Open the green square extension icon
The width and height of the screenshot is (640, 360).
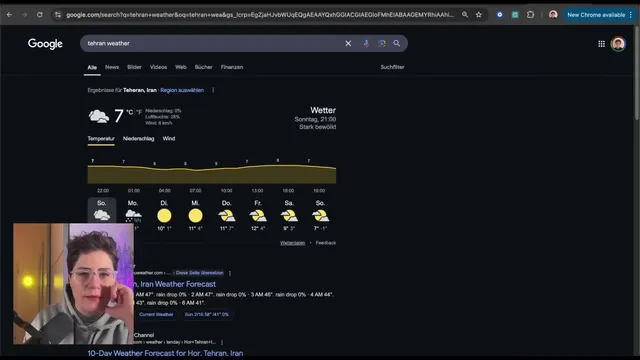click(515, 15)
